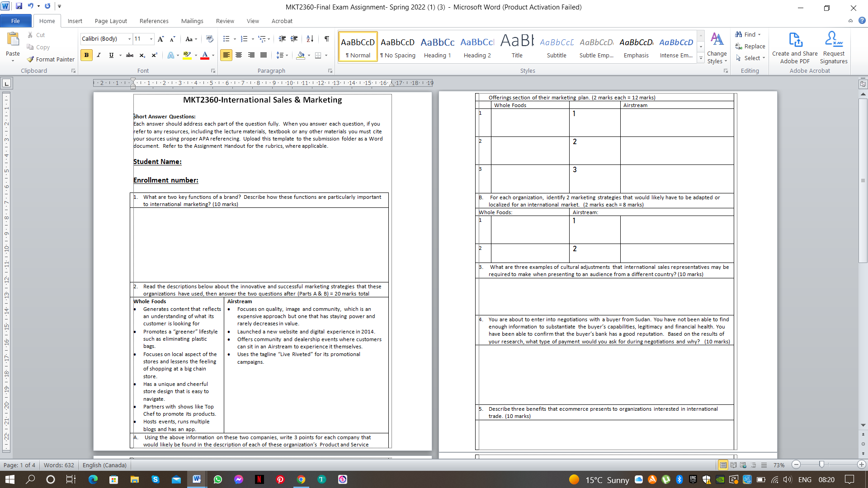
Task: Toggle Italic formatting
Action: [x=99, y=55]
